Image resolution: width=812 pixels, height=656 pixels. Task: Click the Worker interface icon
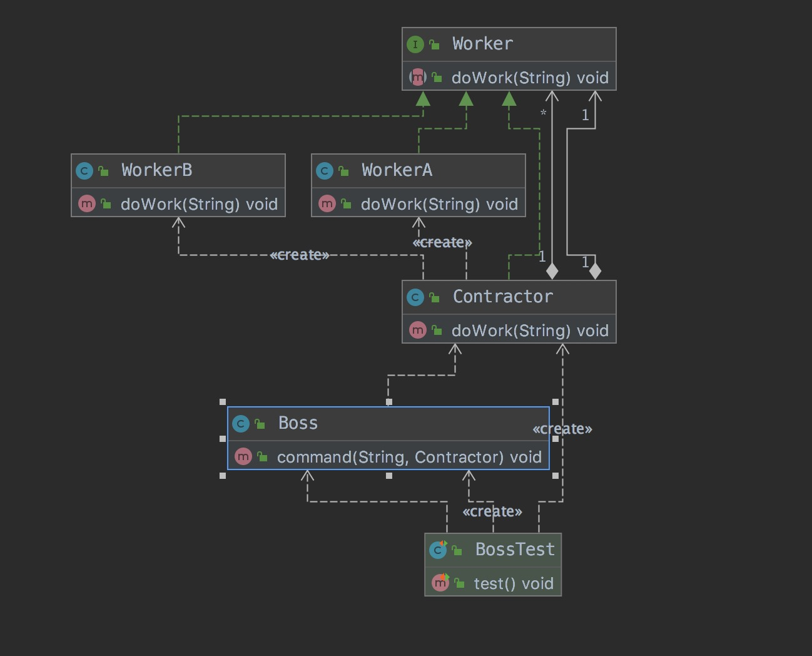[415, 44]
